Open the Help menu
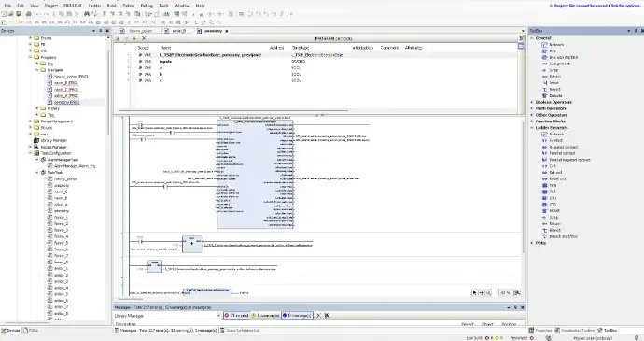This screenshot has width=644, height=341. click(x=200, y=6)
